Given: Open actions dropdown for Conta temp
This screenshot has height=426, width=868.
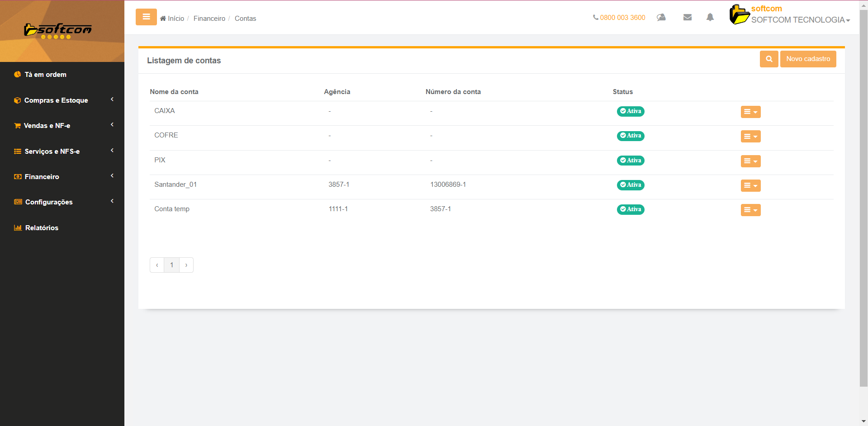Looking at the screenshot, I should [x=750, y=210].
